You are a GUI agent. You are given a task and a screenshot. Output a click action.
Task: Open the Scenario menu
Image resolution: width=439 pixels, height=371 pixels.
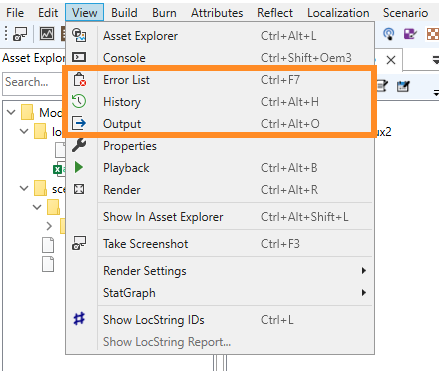[x=405, y=13]
